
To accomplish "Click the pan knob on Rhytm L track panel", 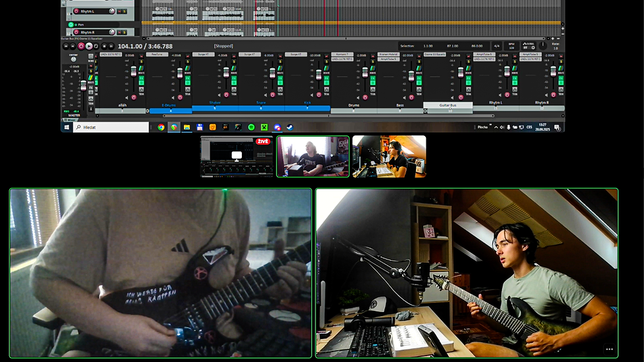I will 112,11.
